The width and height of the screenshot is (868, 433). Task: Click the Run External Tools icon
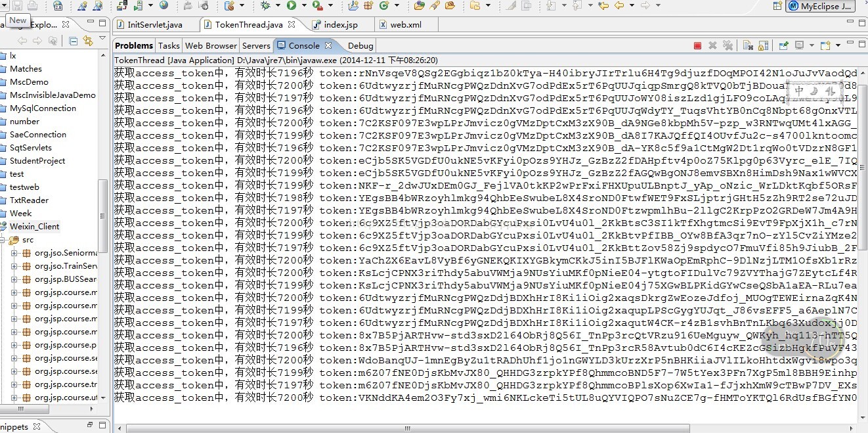317,5
